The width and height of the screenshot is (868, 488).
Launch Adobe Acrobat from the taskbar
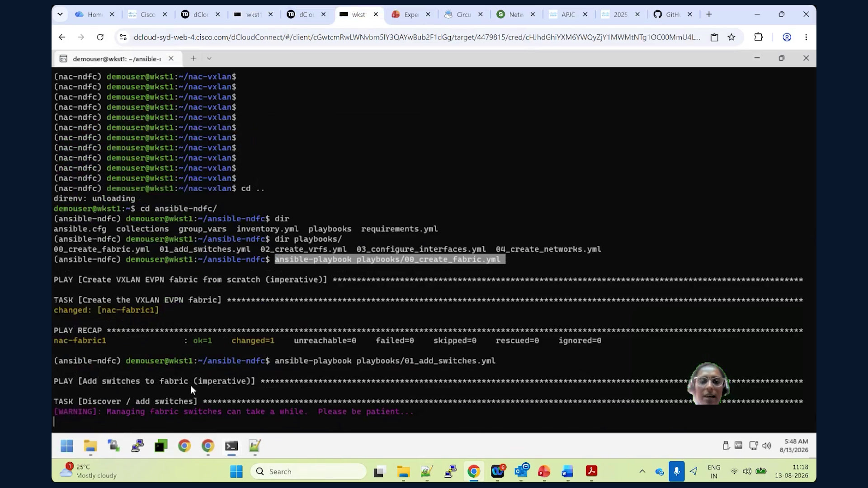pyautogui.click(x=591, y=471)
